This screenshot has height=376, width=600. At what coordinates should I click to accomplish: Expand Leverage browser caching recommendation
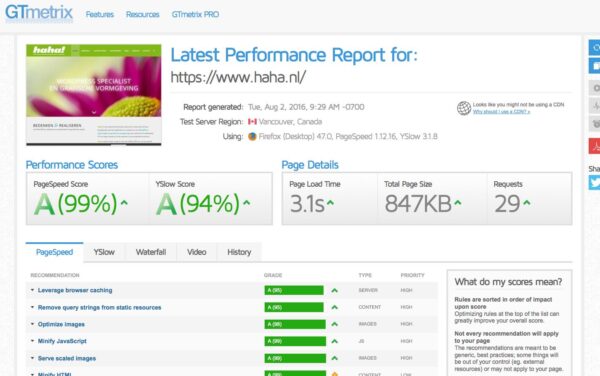33,290
